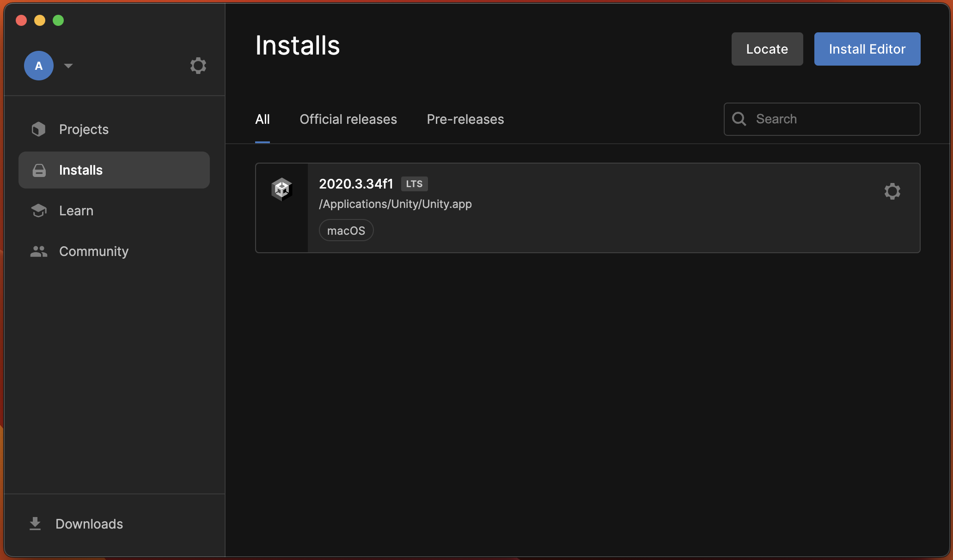Viewport: 953px width, 560px height.
Task: Click the gear icon on 2020.3.34f1 install
Action: click(892, 191)
